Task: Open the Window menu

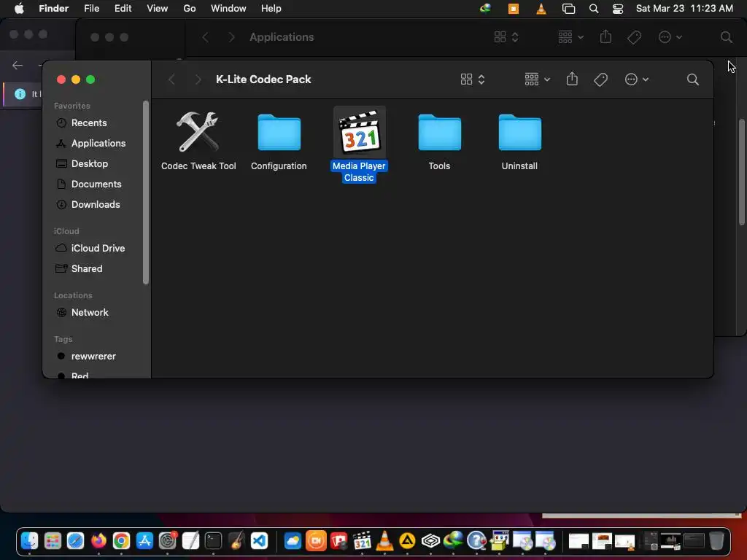Action: (228, 9)
